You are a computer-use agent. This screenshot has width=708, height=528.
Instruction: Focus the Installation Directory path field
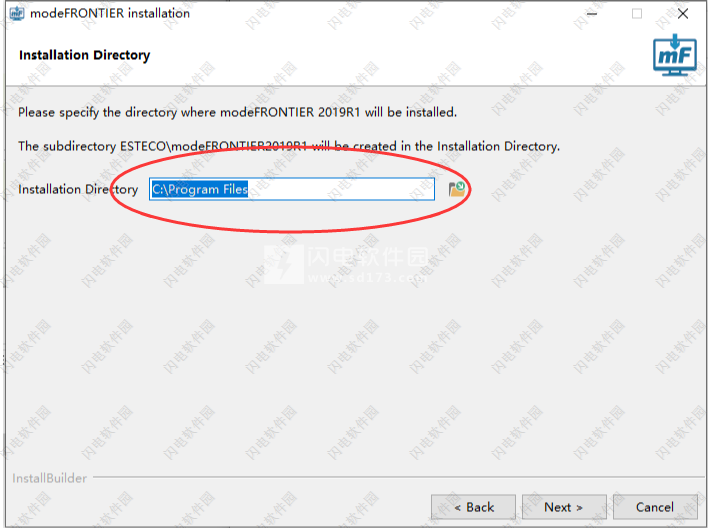292,189
